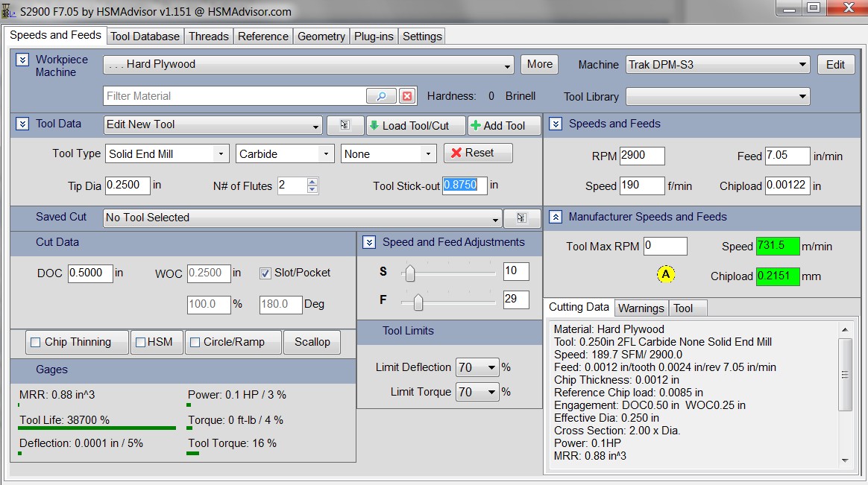Click the F feed adjustment slider handle
This screenshot has height=485, width=868.
coord(418,302)
